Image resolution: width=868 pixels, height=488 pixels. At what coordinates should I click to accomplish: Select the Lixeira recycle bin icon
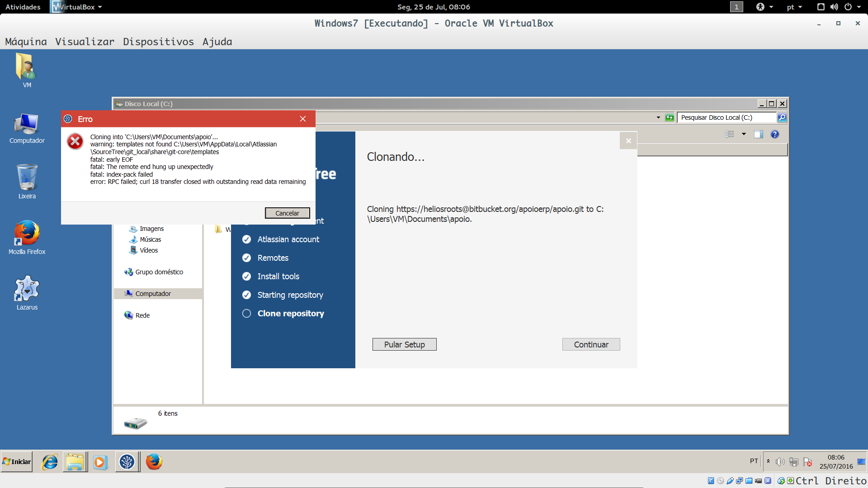pos(27,182)
